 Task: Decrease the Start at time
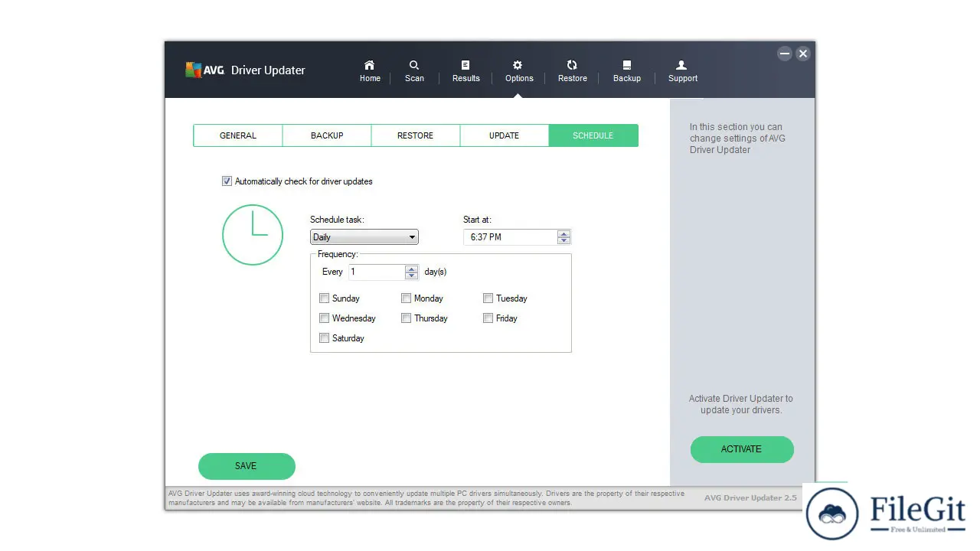(x=564, y=240)
